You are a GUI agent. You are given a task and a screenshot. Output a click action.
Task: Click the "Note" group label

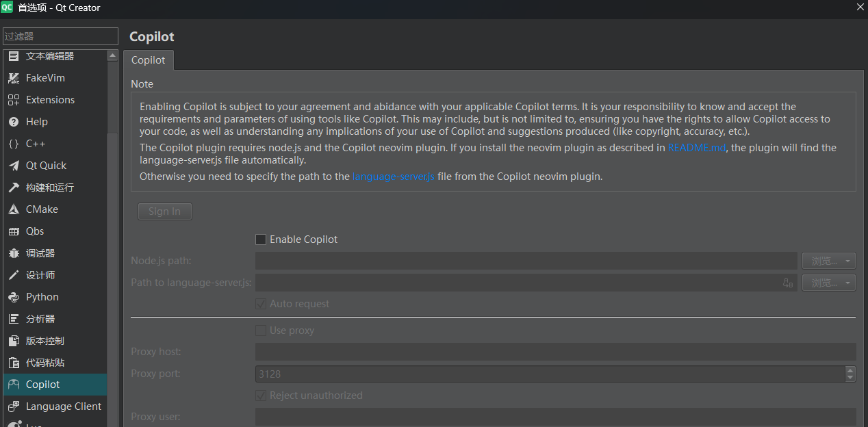pyautogui.click(x=142, y=84)
